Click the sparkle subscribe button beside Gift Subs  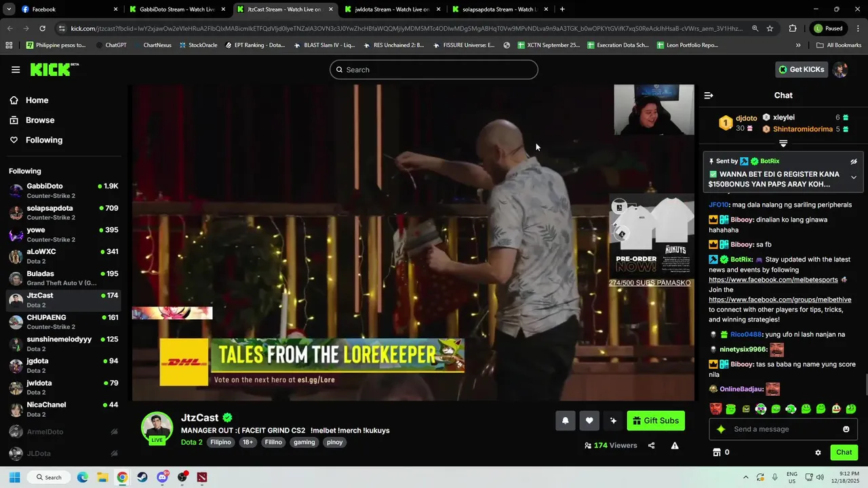point(613,421)
